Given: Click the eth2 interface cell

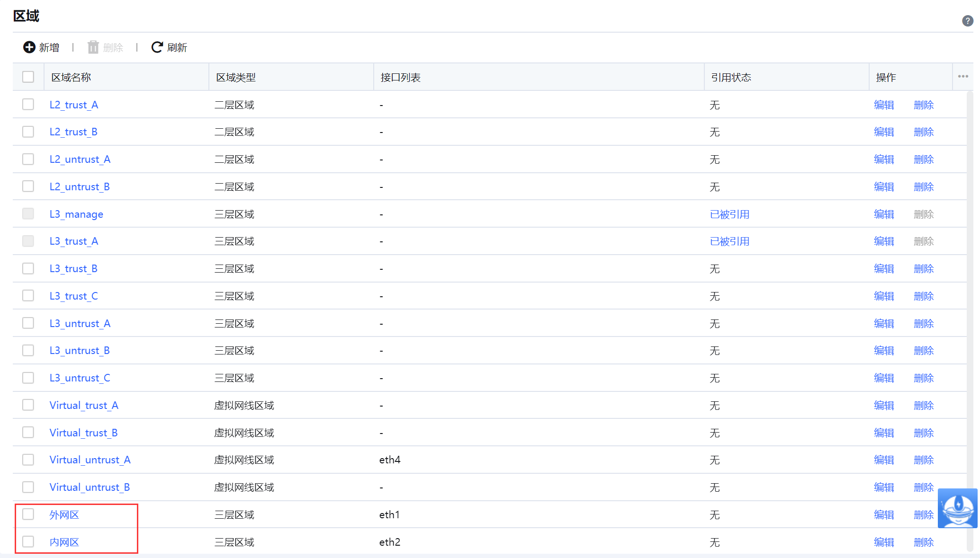Looking at the screenshot, I should coord(390,542).
